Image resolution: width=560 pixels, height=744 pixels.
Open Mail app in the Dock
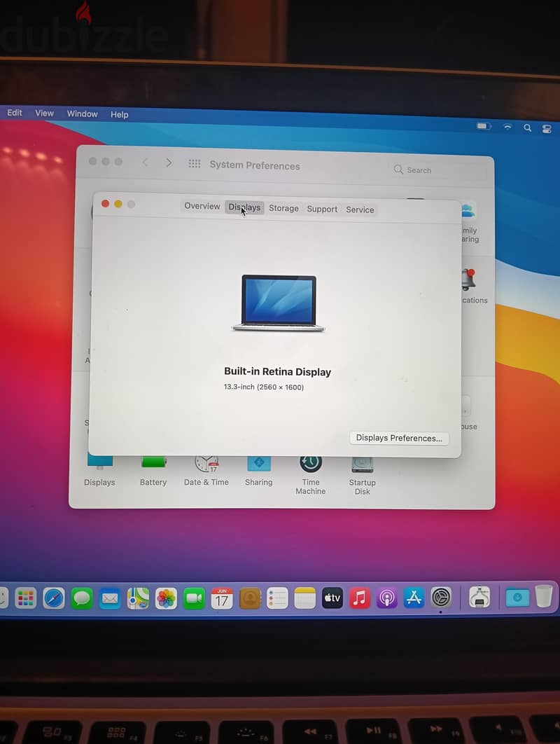point(109,598)
